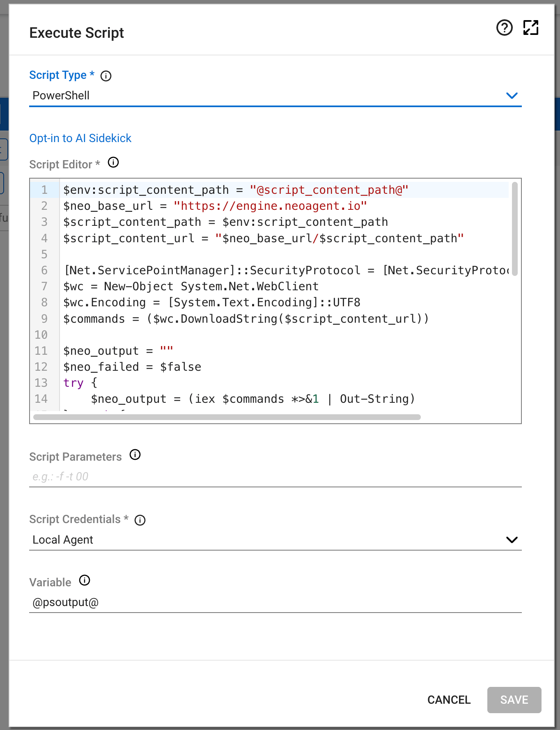Expand the dialog to full screen

[x=530, y=28]
